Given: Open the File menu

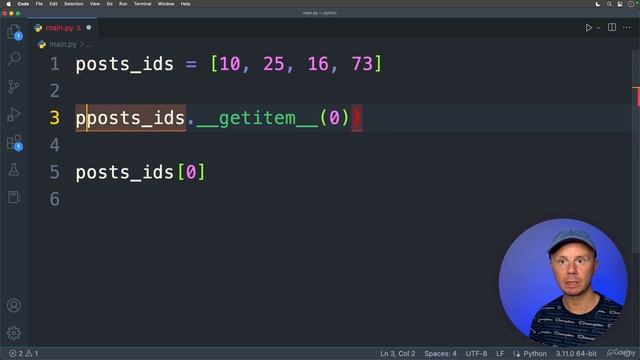Looking at the screenshot, I should point(39,4).
